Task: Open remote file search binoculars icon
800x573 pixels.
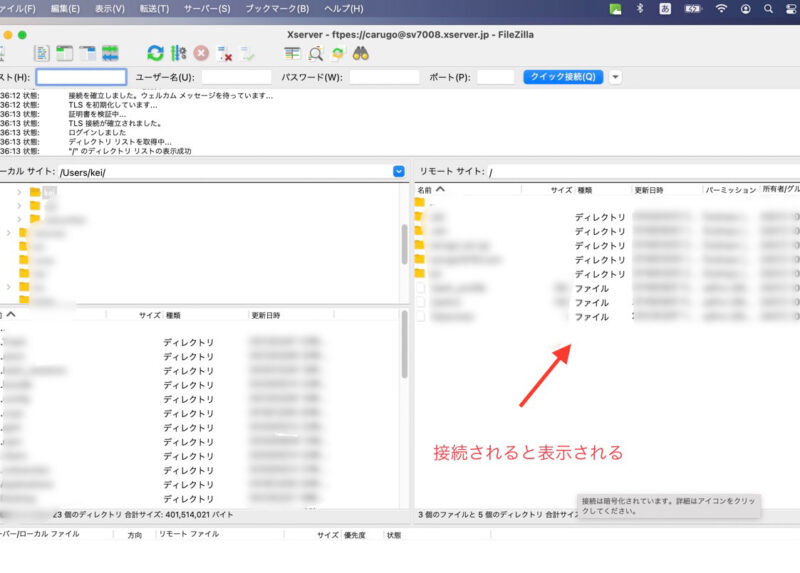Action: click(361, 53)
